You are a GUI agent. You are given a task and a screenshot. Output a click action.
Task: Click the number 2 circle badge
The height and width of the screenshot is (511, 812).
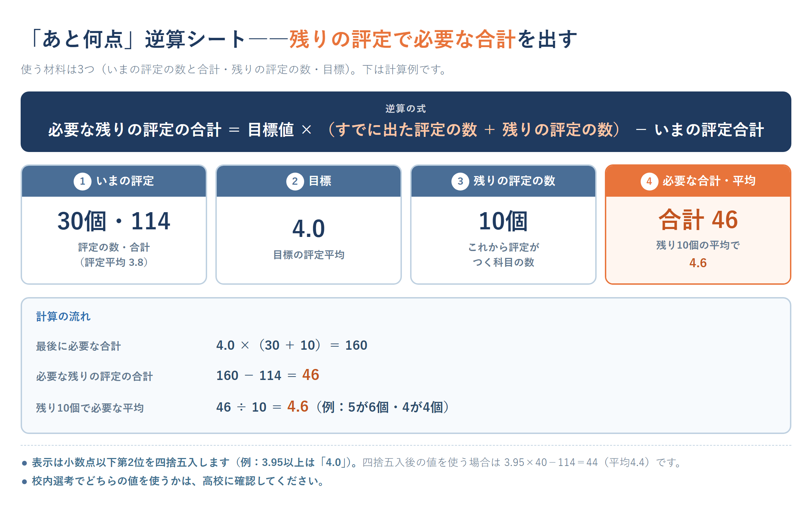(295, 181)
